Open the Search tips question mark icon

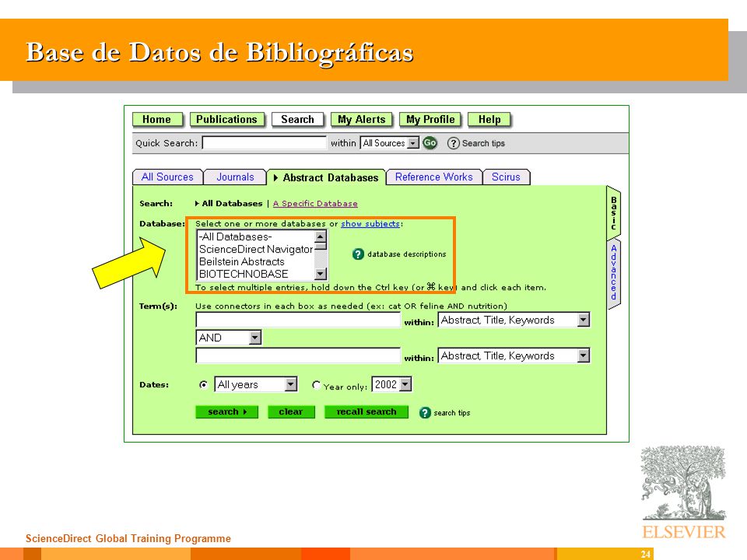coord(453,143)
